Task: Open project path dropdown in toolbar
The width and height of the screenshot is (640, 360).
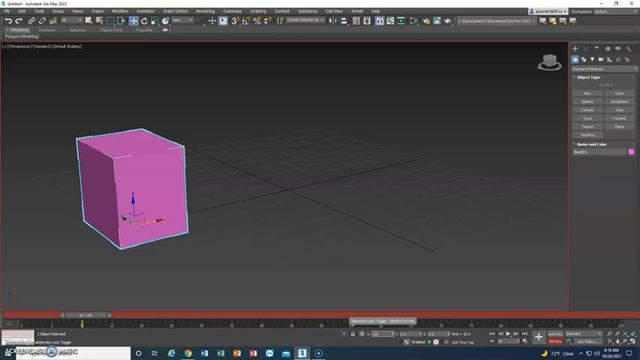Action: pyautogui.click(x=496, y=21)
